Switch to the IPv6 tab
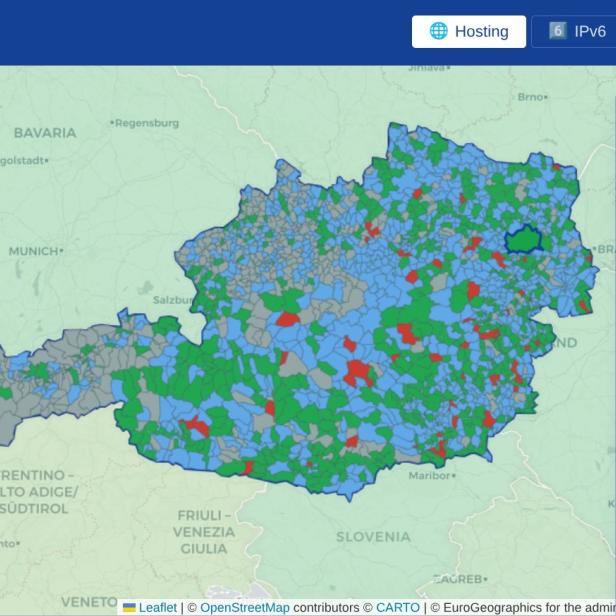 (575, 31)
